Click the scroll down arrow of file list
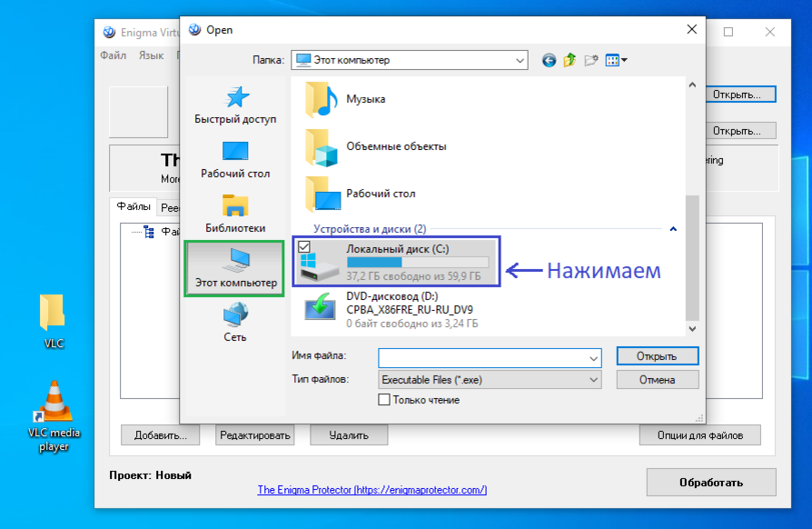 tap(692, 328)
